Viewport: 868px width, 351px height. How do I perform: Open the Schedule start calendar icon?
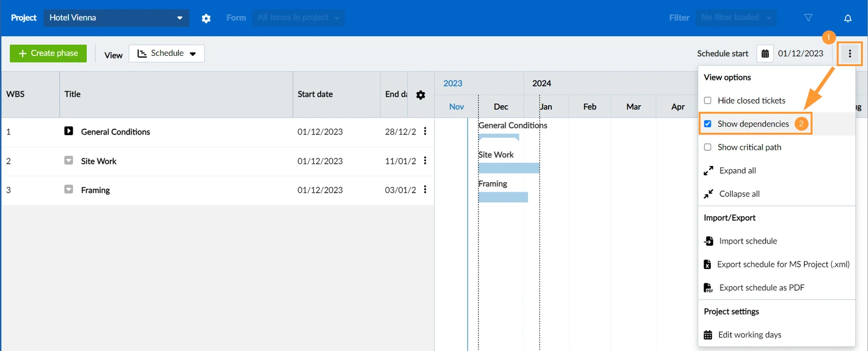pos(765,53)
